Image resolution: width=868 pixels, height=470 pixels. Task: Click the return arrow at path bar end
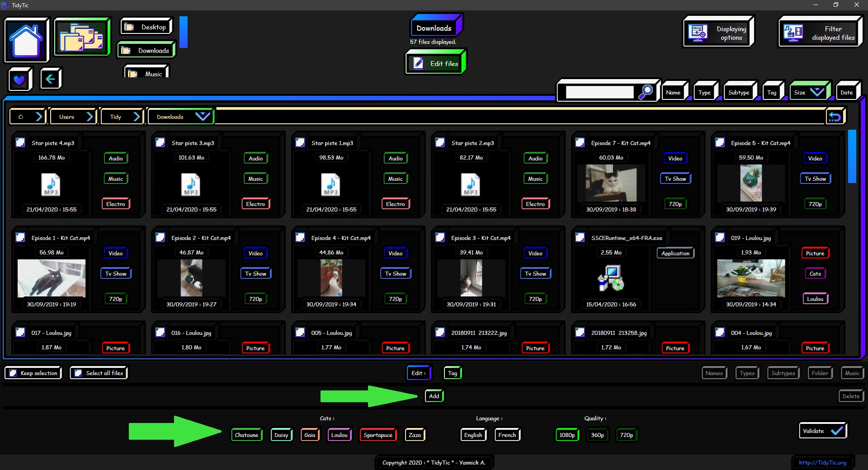pyautogui.click(x=835, y=117)
